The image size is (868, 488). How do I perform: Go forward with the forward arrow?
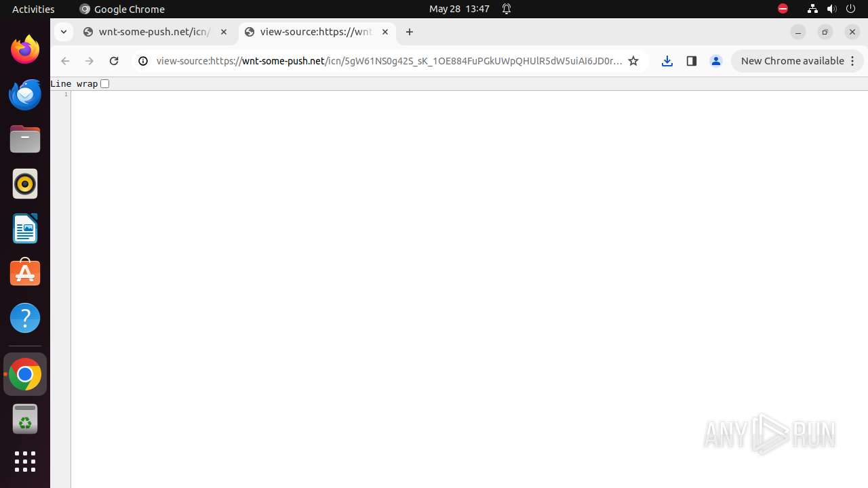pyautogui.click(x=90, y=61)
